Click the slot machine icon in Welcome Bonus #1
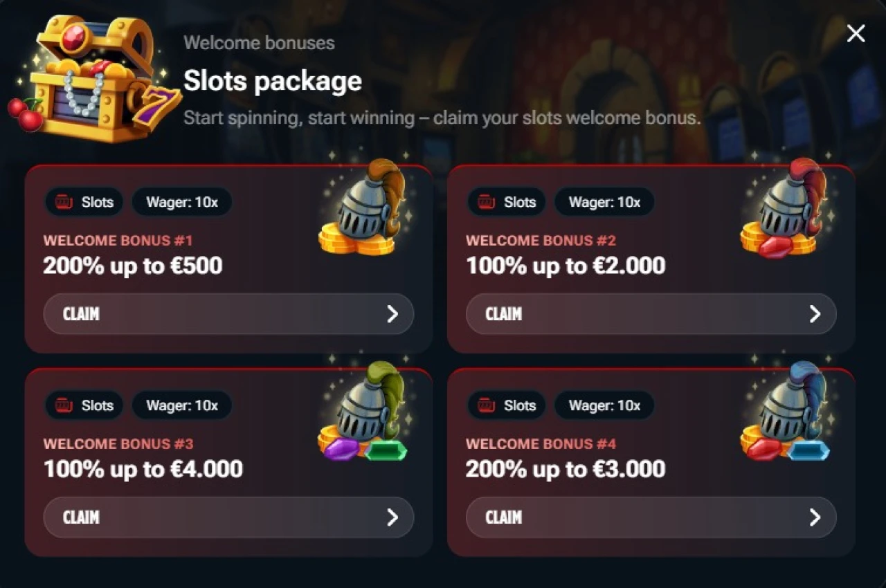The height and width of the screenshot is (588, 886). [x=65, y=202]
